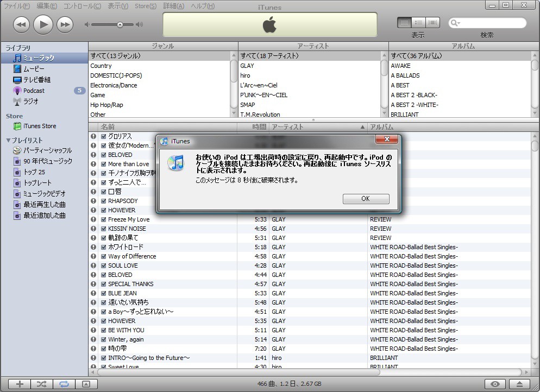Toggle the browser with the eye button
Screen dimensions: 540x392
tap(495, 384)
